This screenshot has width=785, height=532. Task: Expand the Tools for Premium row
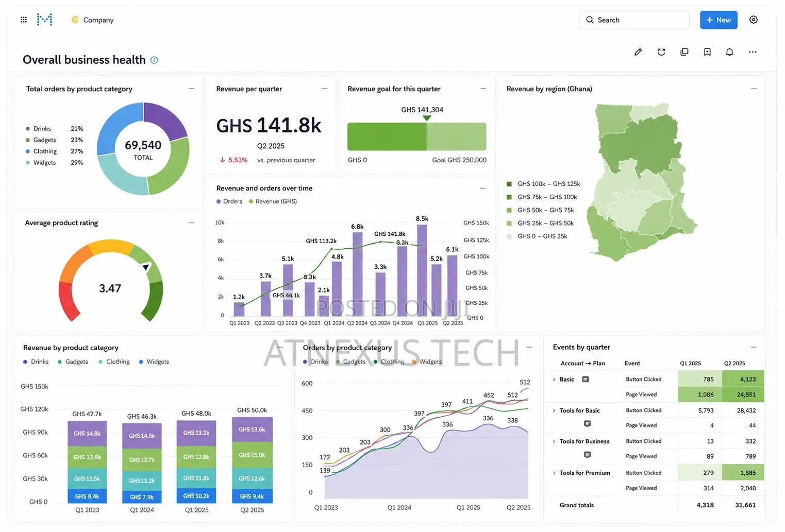(554, 473)
